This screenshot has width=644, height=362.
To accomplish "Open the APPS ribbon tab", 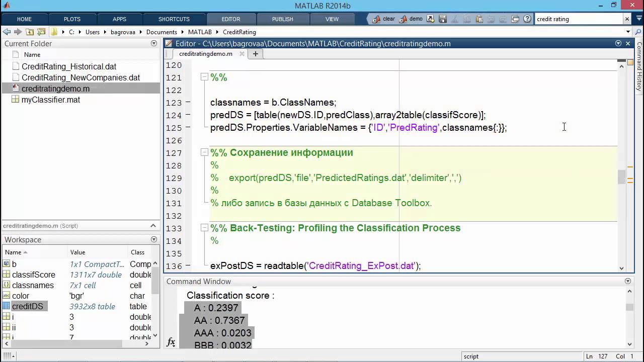I will pyautogui.click(x=119, y=19).
